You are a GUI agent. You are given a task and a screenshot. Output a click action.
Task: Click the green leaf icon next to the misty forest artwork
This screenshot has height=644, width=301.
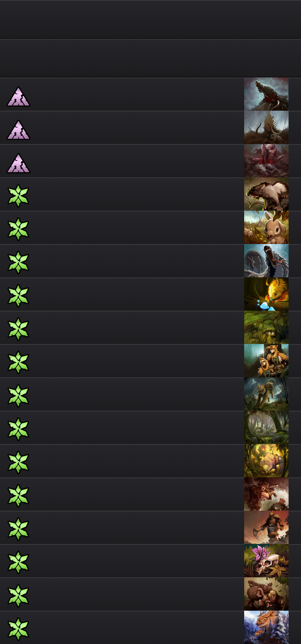tap(18, 429)
